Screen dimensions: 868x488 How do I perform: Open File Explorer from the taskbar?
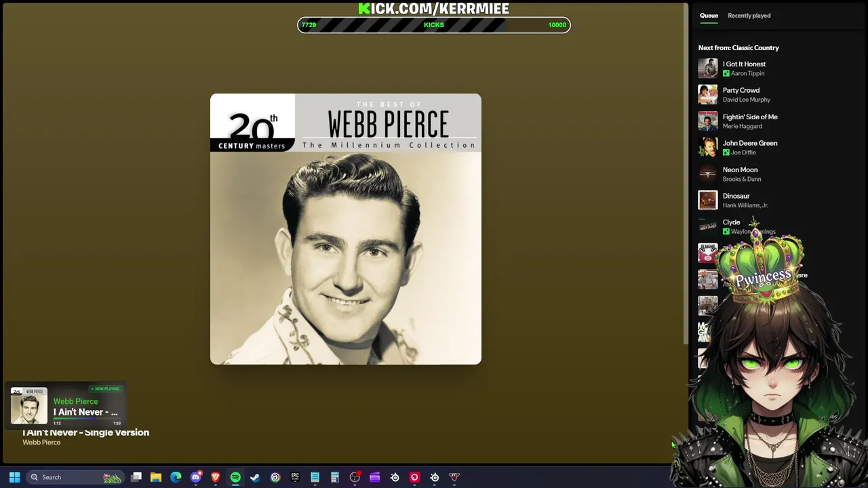156,477
